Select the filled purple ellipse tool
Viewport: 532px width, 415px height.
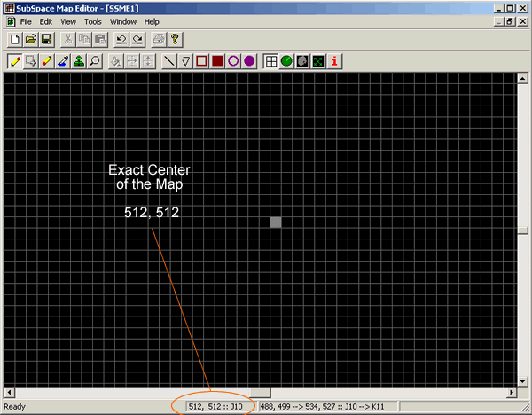tap(249, 61)
